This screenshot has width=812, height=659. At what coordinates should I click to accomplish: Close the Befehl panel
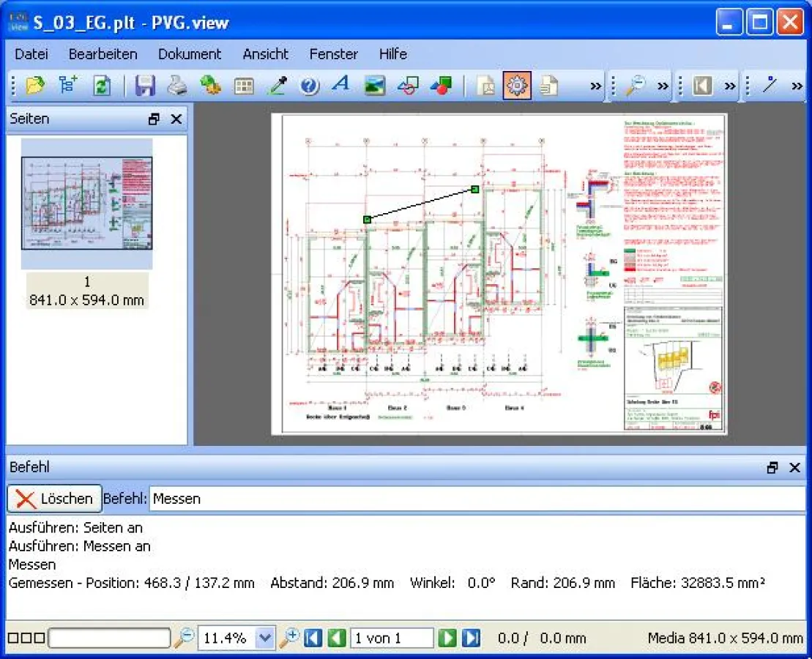(794, 468)
